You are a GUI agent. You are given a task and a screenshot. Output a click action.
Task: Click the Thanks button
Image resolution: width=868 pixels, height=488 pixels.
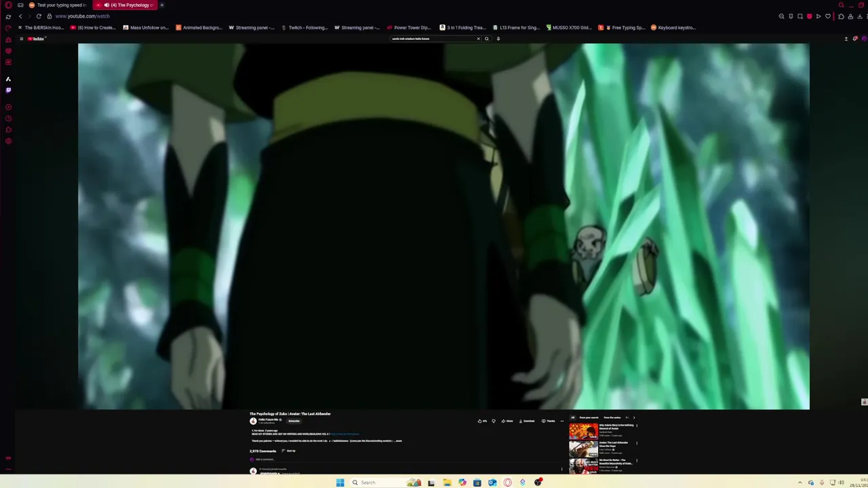pyautogui.click(x=548, y=421)
